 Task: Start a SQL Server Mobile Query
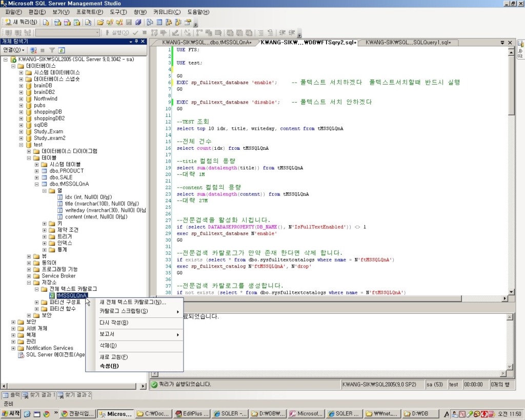(x=88, y=22)
